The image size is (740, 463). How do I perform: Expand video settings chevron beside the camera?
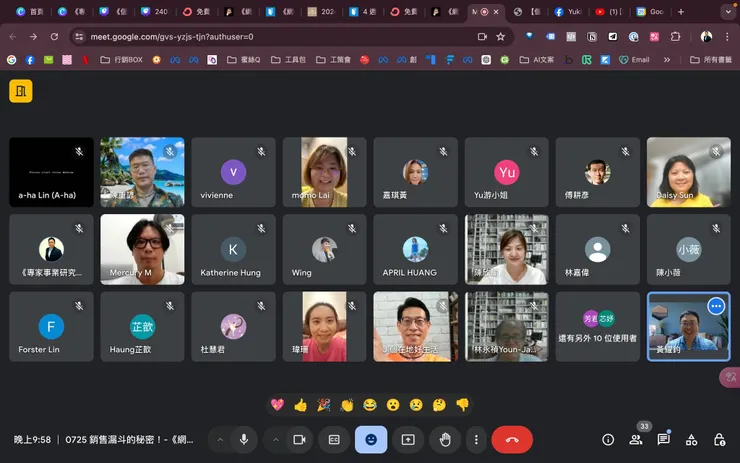point(276,439)
